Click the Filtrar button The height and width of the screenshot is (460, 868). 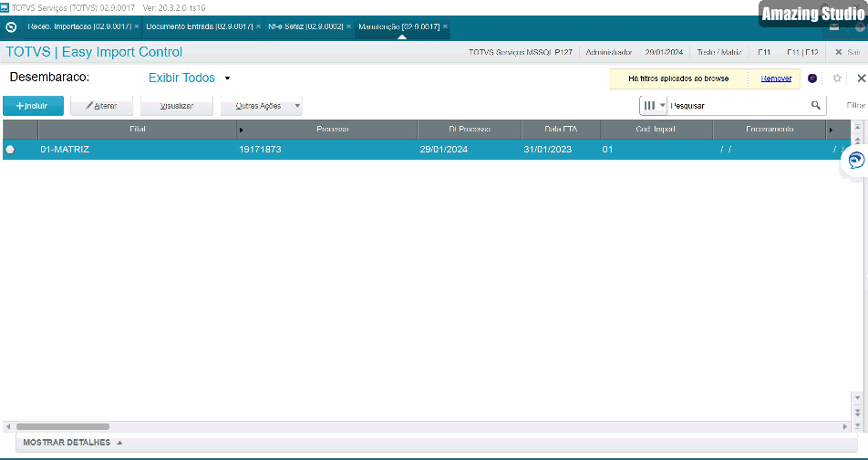(x=856, y=105)
